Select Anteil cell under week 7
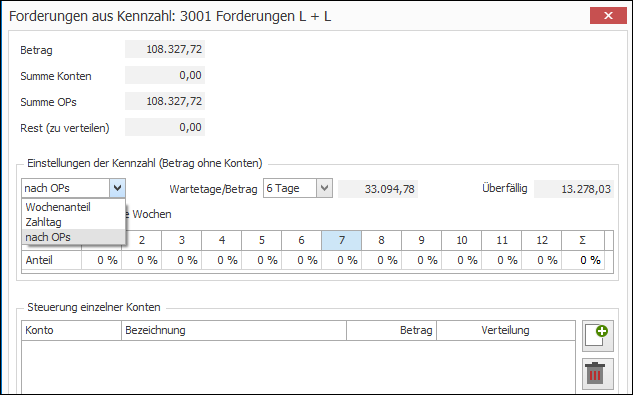The image size is (633, 395). (x=342, y=260)
